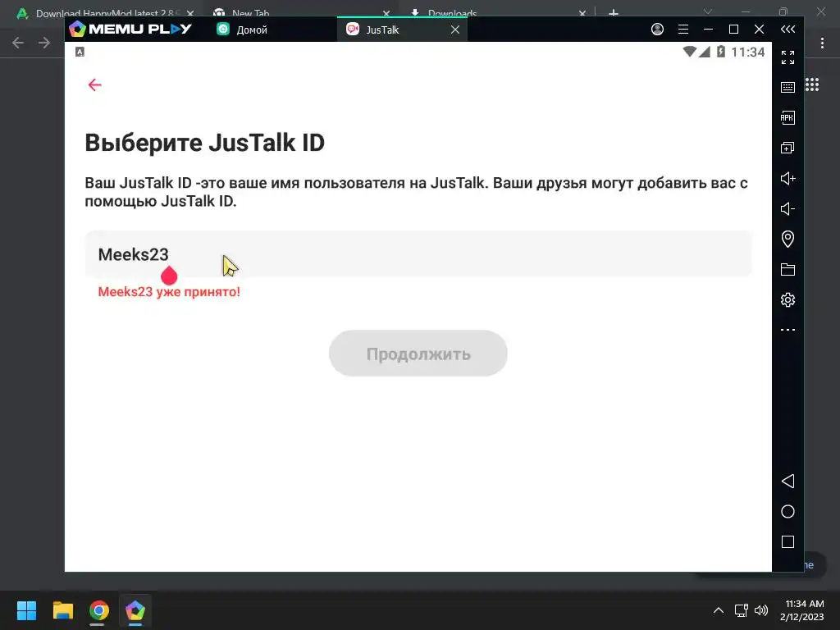Tap the Android back triangle button

coord(787,481)
